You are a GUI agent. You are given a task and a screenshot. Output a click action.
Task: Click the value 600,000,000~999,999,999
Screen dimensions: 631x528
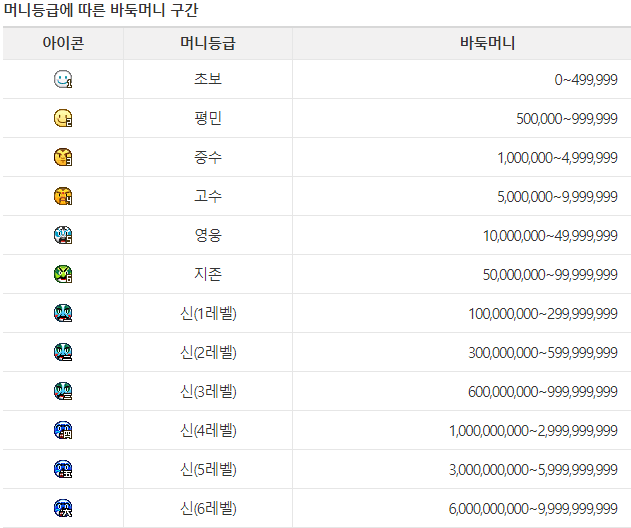tap(543, 392)
